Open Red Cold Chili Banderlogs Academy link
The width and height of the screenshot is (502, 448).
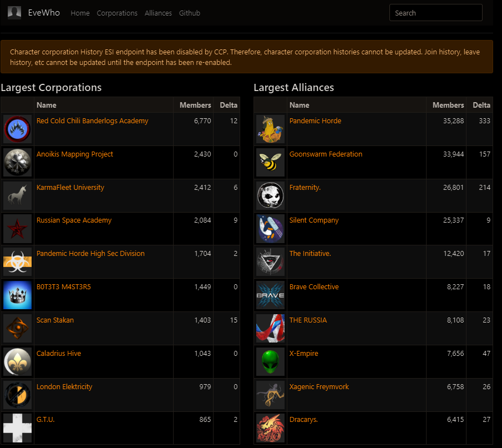[x=92, y=121]
